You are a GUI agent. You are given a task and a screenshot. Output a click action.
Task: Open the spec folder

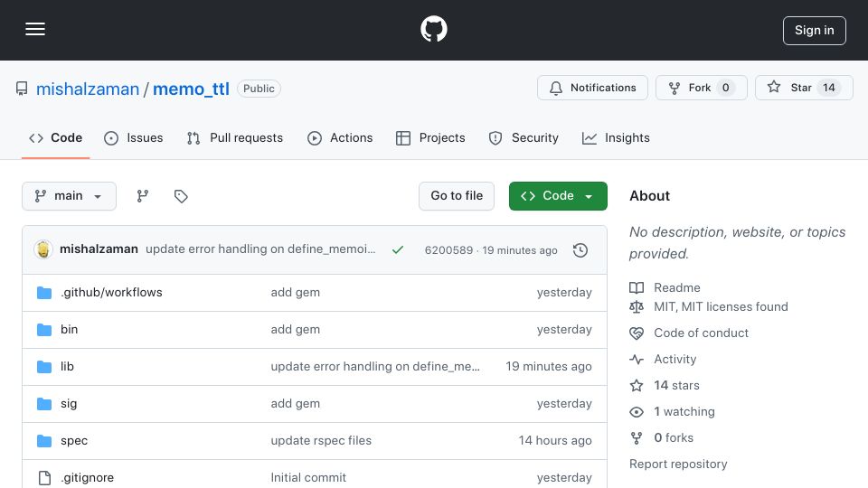tap(74, 440)
